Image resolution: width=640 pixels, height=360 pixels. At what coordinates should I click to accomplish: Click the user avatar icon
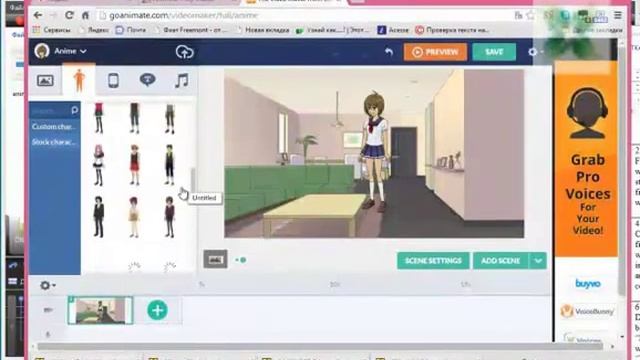pyautogui.click(x=42, y=51)
